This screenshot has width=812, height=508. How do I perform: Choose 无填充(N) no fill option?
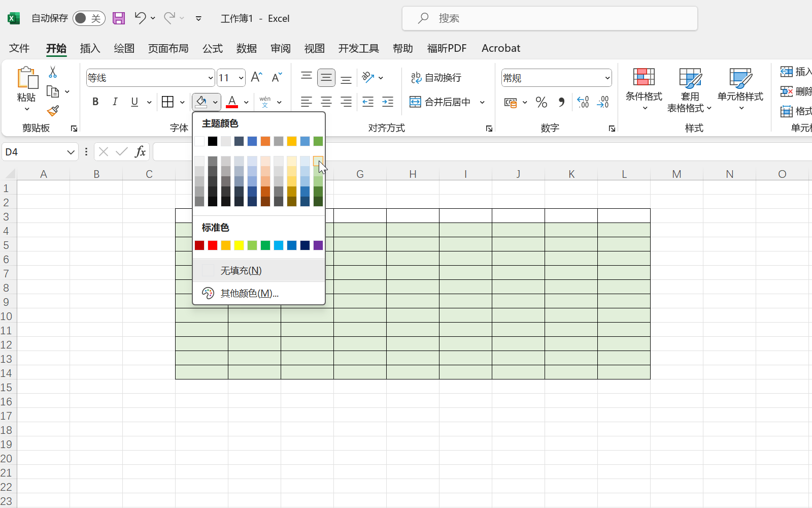[x=259, y=271]
